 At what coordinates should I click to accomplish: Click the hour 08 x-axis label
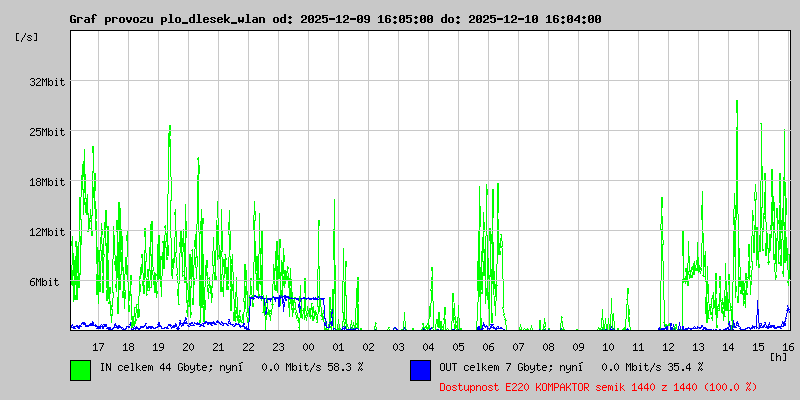click(548, 347)
